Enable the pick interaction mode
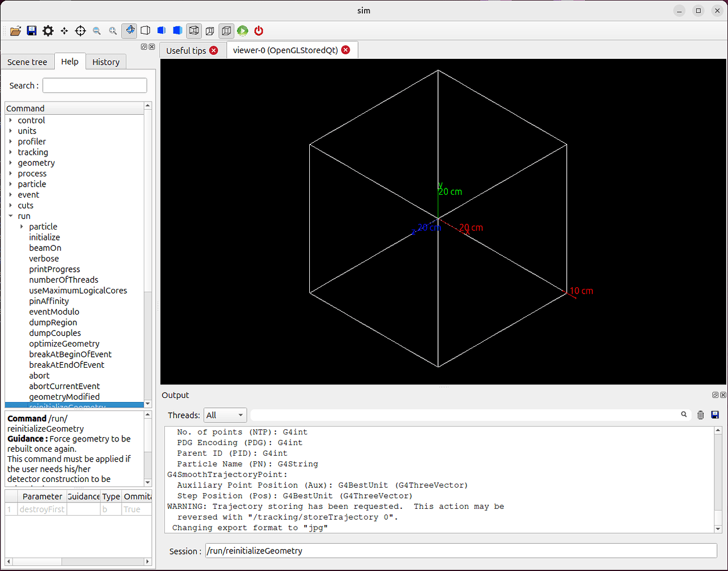This screenshot has height=571, width=728. point(80,31)
